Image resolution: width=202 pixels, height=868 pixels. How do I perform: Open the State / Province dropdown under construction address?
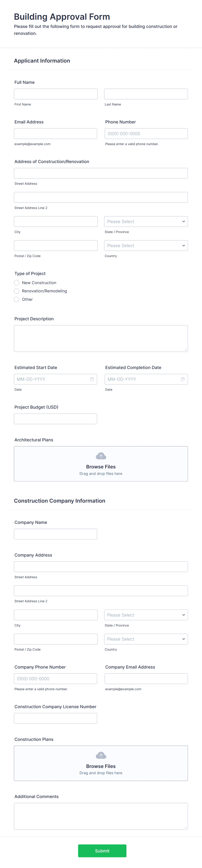(x=146, y=221)
